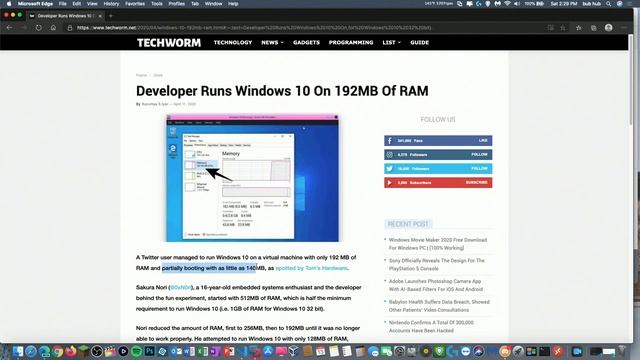This screenshot has height=360, width=640.
Task: Click the volume icon in the menu bar
Action: click(517, 4)
